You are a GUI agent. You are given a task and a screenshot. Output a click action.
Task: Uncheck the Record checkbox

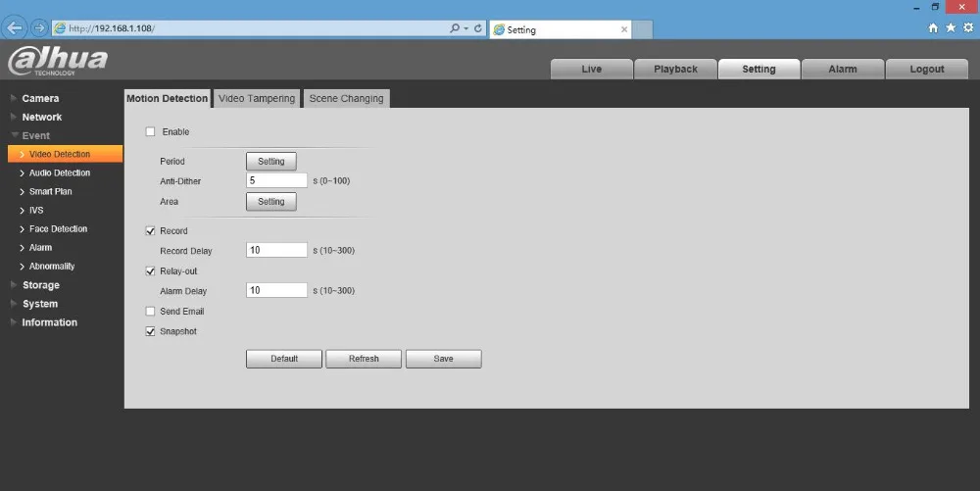[150, 231]
